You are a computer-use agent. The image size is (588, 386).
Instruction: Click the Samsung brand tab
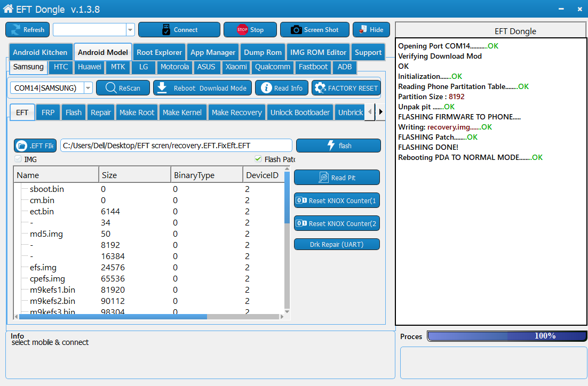[x=28, y=67]
